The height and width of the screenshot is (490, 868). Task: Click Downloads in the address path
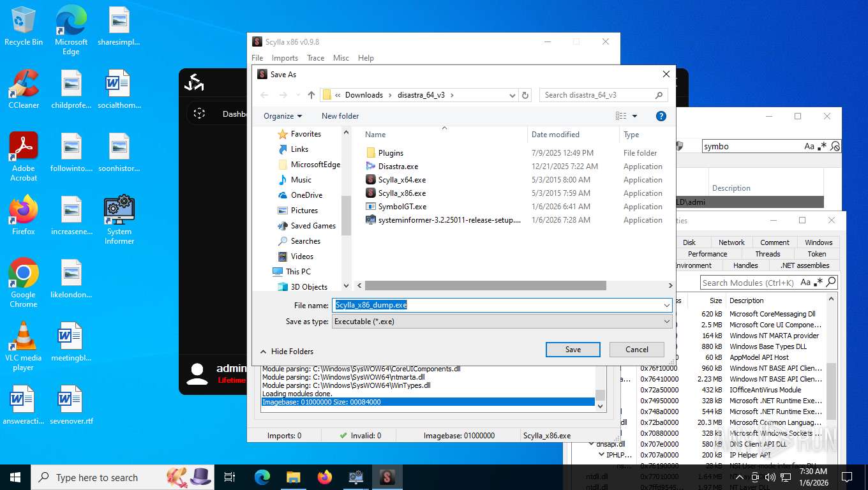(364, 95)
